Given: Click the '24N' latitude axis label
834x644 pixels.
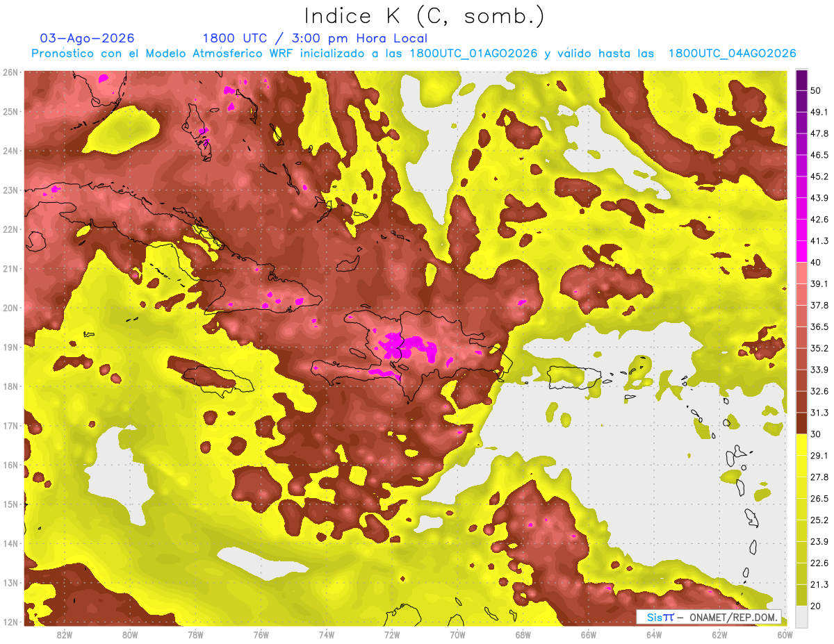Looking at the screenshot, I should pyautogui.click(x=10, y=151).
